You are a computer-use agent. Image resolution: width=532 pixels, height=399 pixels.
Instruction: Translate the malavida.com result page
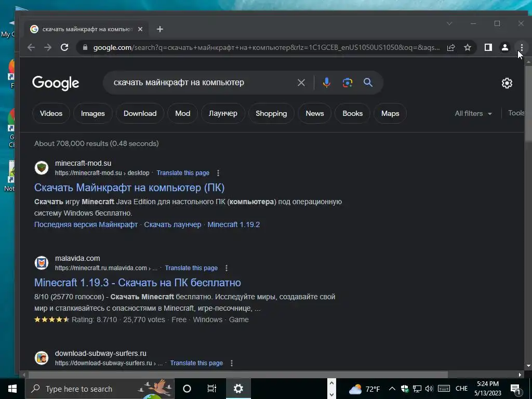point(191,268)
